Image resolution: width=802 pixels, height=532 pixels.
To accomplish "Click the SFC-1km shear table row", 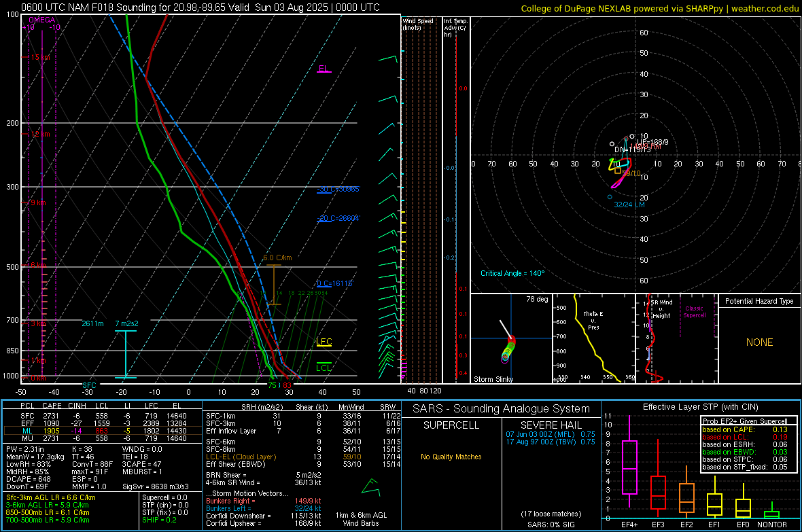I will [303, 416].
